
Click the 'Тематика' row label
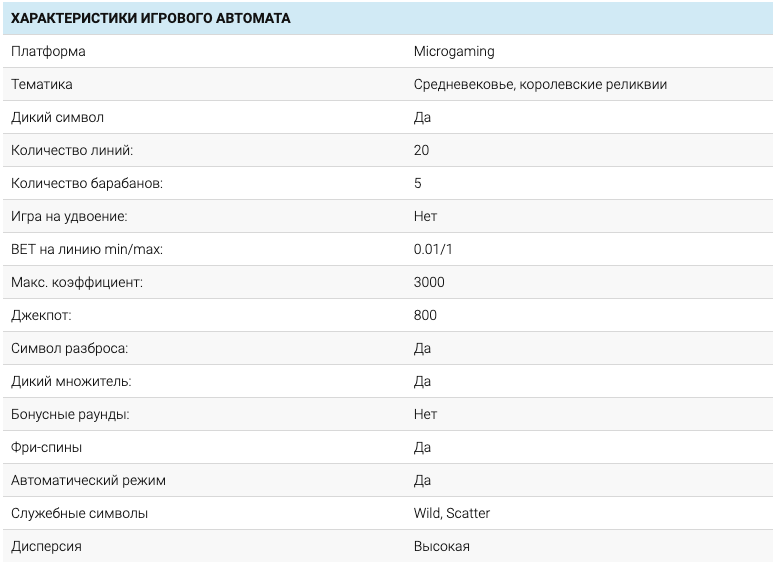41,84
